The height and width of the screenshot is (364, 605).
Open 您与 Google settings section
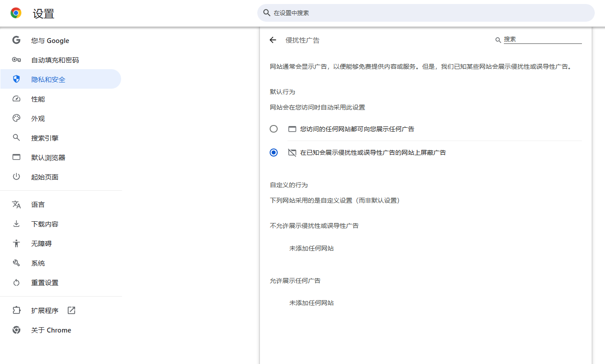(61, 40)
